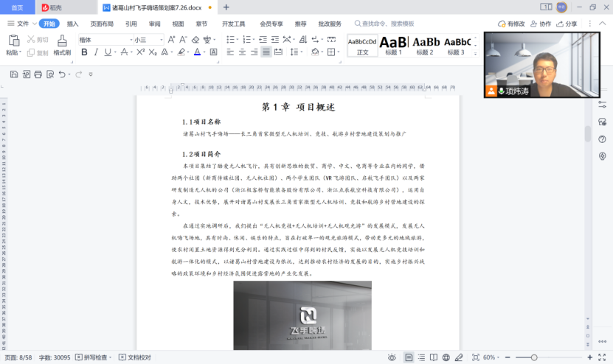Open the 文件 menu
613x364 pixels.
pyautogui.click(x=22, y=24)
